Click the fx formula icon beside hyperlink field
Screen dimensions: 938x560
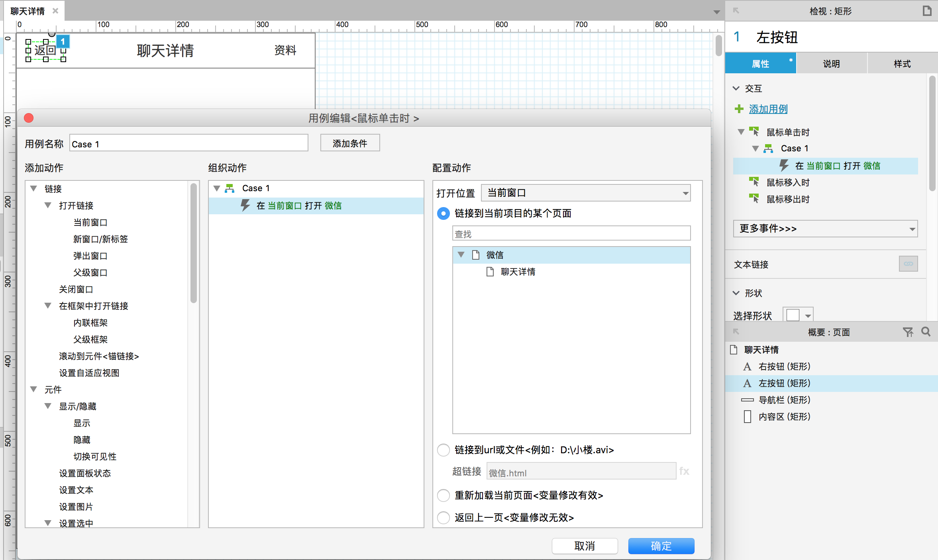click(684, 471)
